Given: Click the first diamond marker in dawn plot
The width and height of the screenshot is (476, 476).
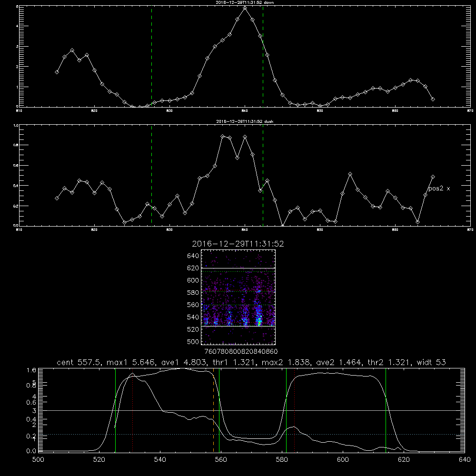Looking at the screenshot, I should click(x=57, y=72).
